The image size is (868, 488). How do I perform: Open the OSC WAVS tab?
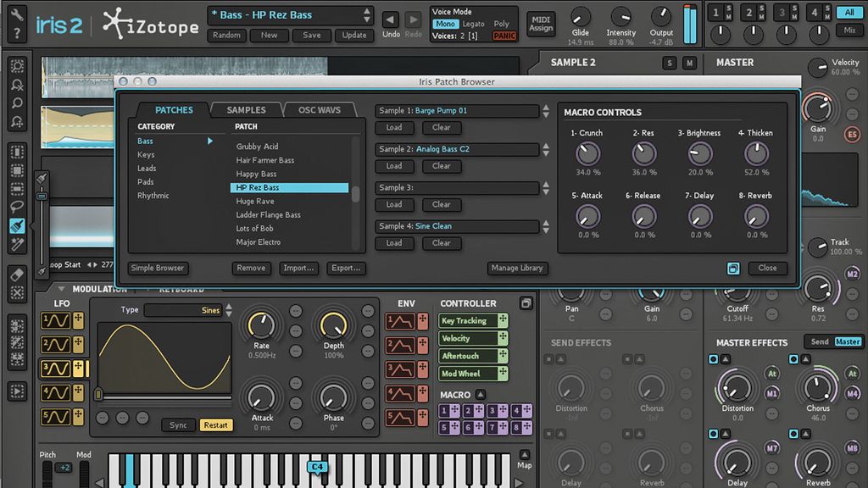pos(320,109)
